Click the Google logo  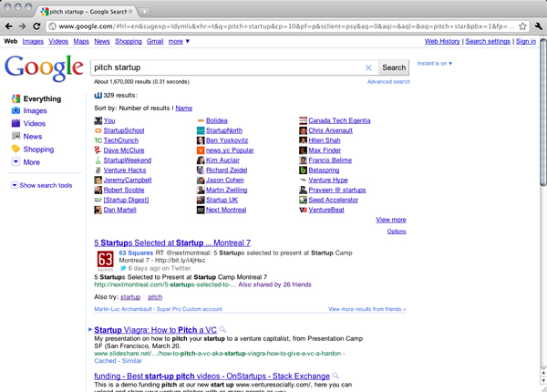pyautogui.click(x=44, y=68)
